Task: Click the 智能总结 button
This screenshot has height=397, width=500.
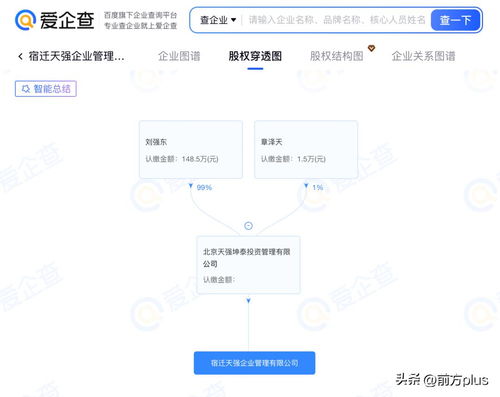Action: click(46, 89)
